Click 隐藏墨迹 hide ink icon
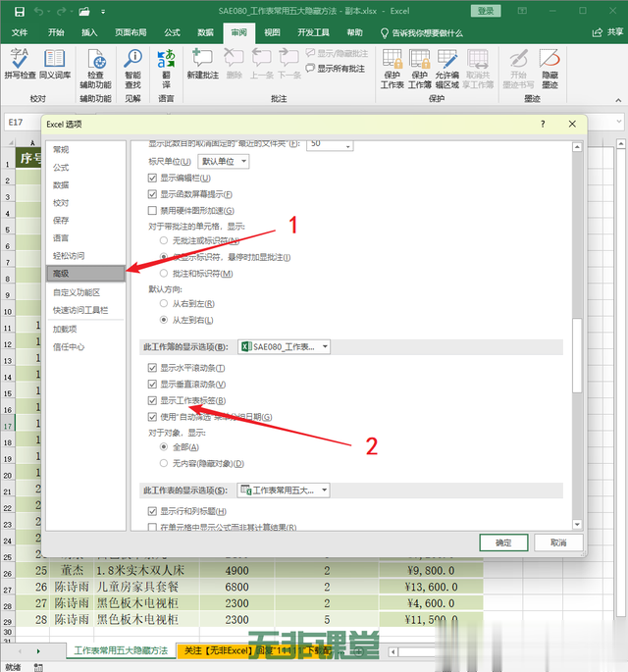Viewport: 628px width, 672px height. tap(549, 69)
